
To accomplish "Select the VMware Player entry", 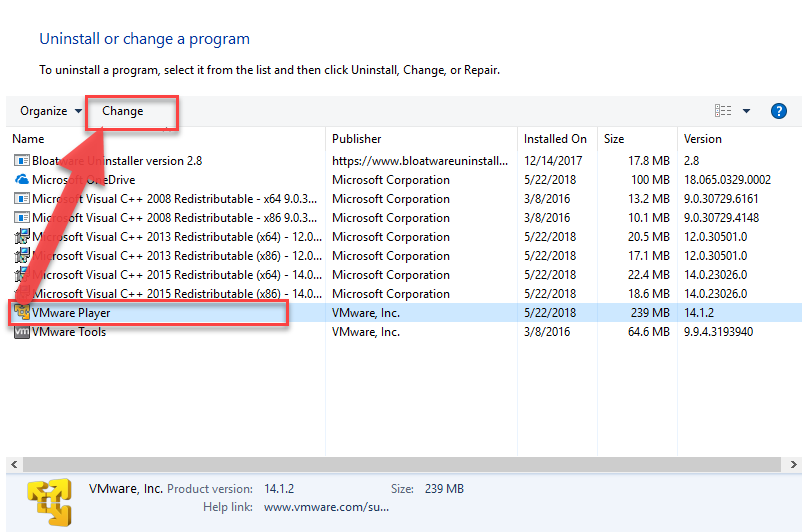I will pos(71,313).
